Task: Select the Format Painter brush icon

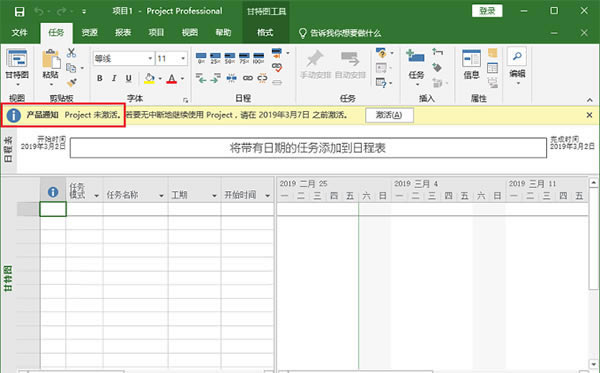Action: (x=71, y=82)
